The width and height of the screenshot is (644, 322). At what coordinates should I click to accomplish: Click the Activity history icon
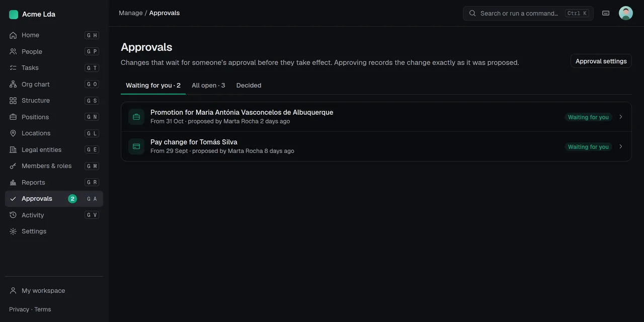click(x=13, y=215)
